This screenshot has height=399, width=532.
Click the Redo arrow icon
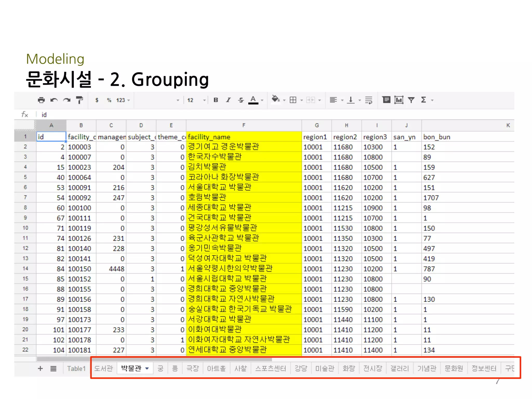point(66,100)
